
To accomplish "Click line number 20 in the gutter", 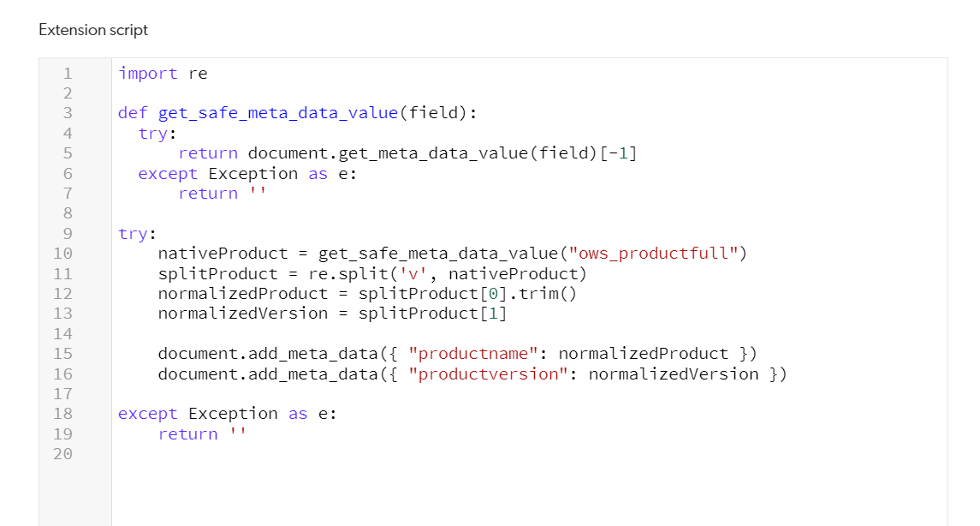I will (62, 454).
